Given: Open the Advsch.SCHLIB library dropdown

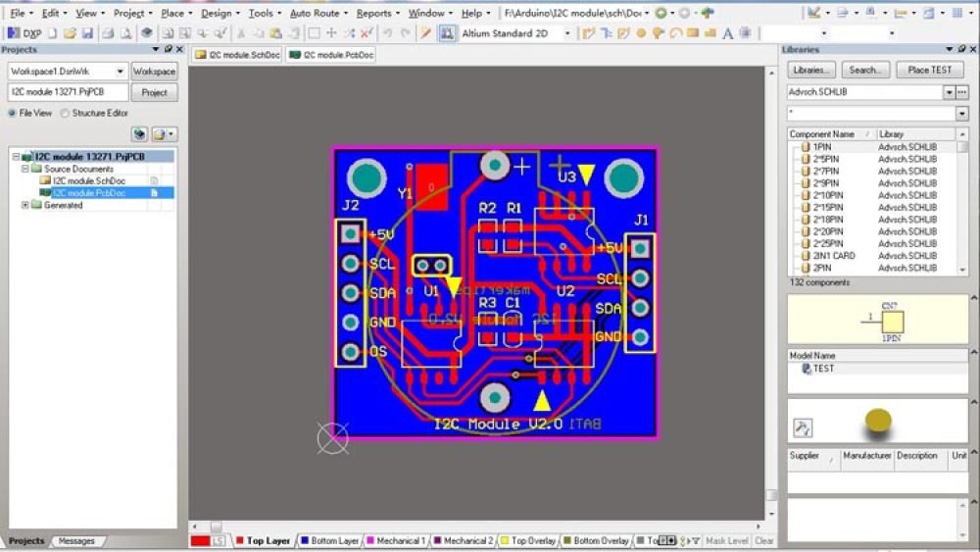Looking at the screenshot, I should click(949, 92).
